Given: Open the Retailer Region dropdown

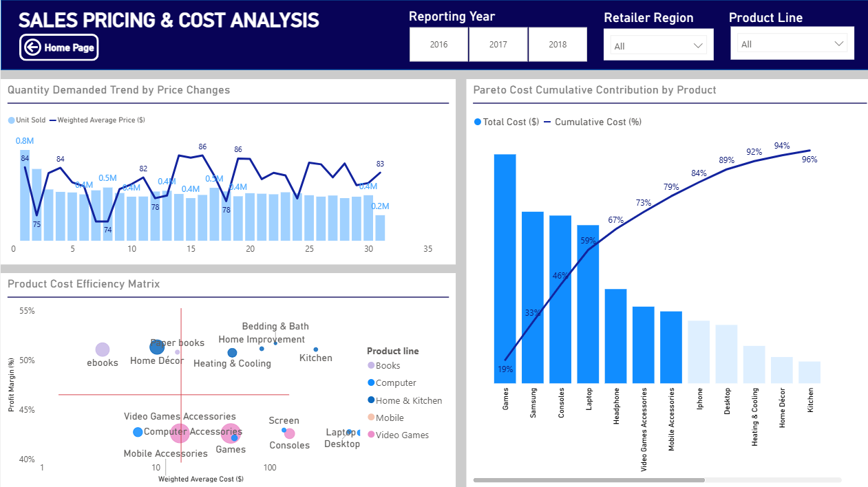Looking at the screenshot, I should click(658, 46).
